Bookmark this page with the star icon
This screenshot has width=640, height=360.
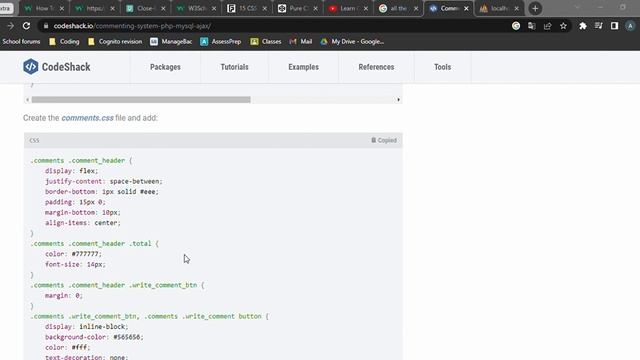click(x=563, y=26)
